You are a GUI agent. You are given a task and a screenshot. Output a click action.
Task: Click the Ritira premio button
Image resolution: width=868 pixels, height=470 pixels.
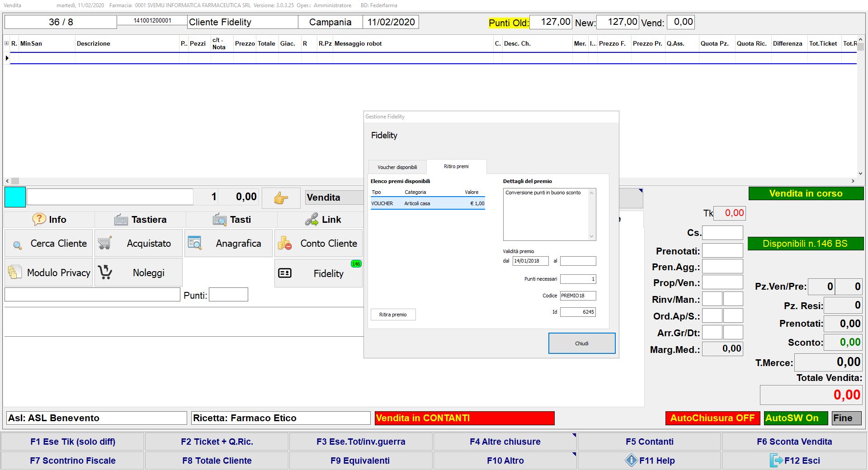click(393, 315)
